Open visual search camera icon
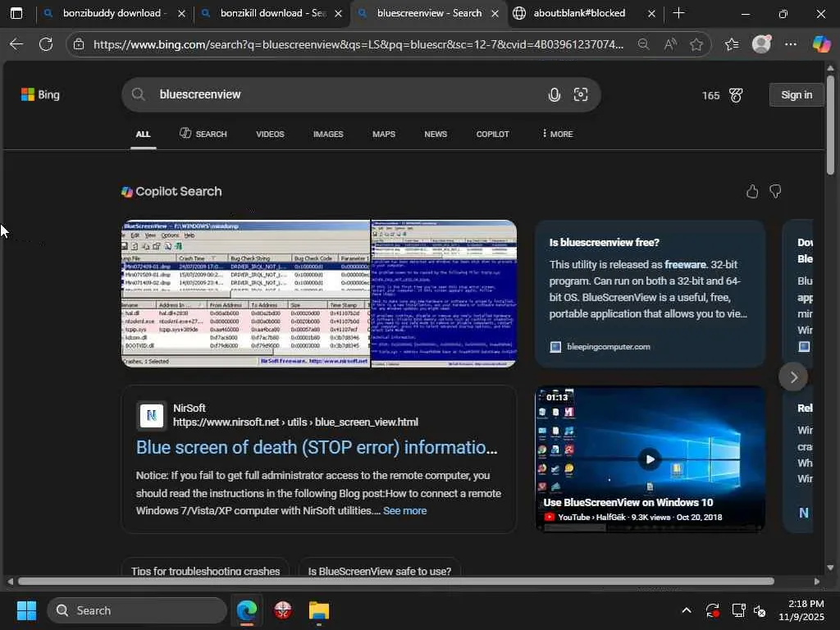This screenshot has width=840, height=630. pos(581,95)
